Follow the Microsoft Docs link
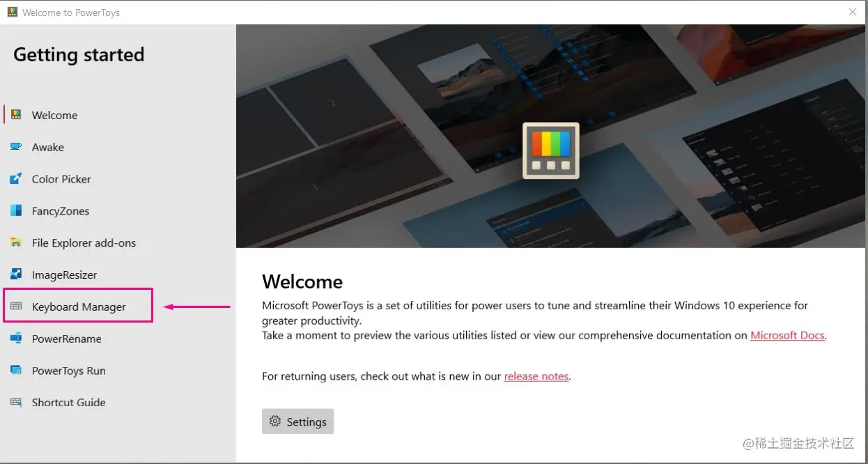Screen dimensions: 868x464 [x=787, y=336]
